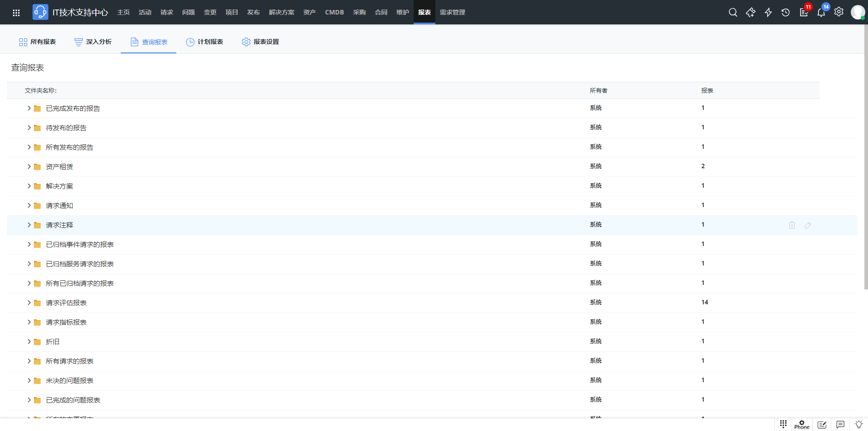Open the recent history clock icon
Screen dimensions: 868x431
coord(786,12)
